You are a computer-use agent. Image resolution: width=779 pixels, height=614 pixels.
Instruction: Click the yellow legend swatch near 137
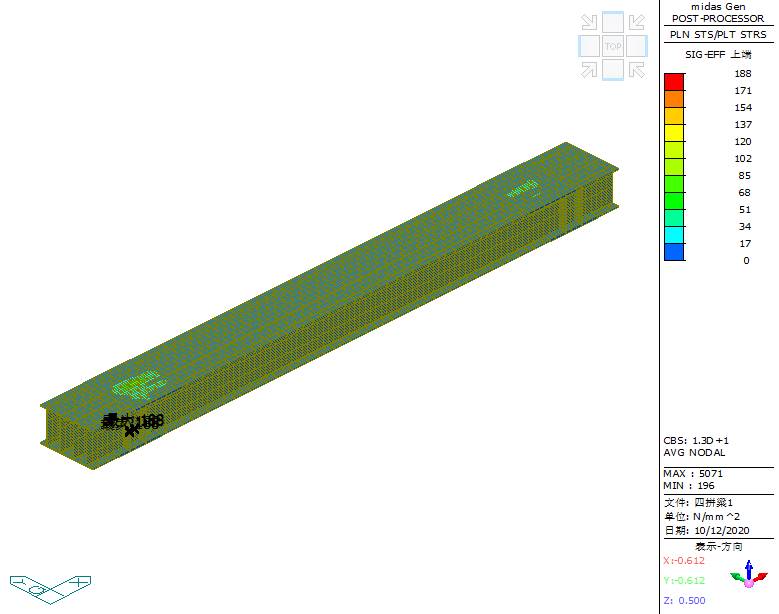[x=675, y=132]
